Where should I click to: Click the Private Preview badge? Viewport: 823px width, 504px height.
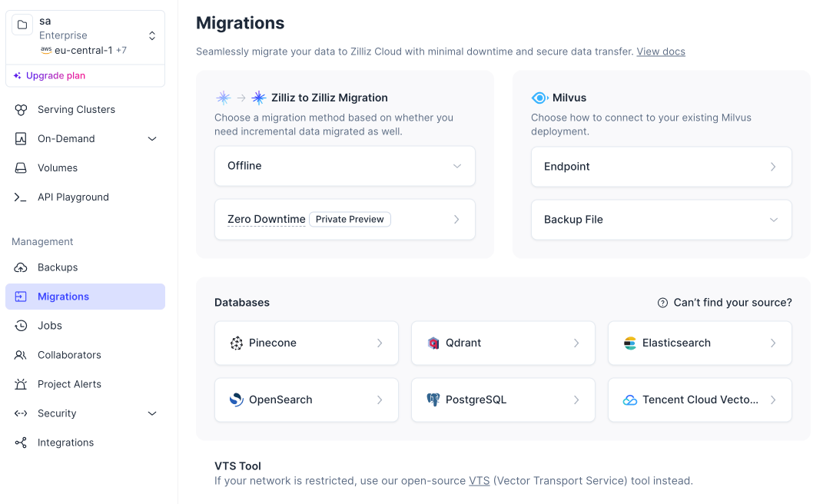[350, 220]
